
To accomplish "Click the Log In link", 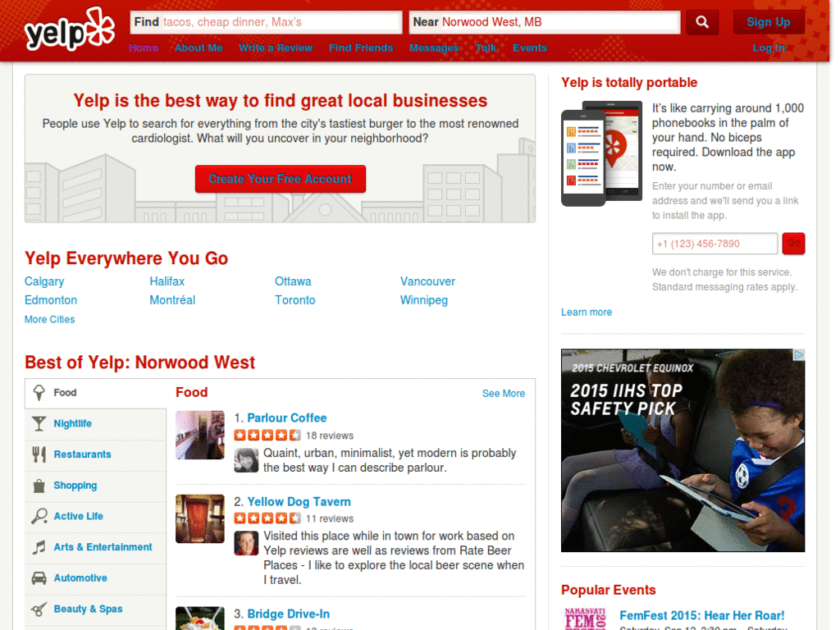I will tap(769, 48).
